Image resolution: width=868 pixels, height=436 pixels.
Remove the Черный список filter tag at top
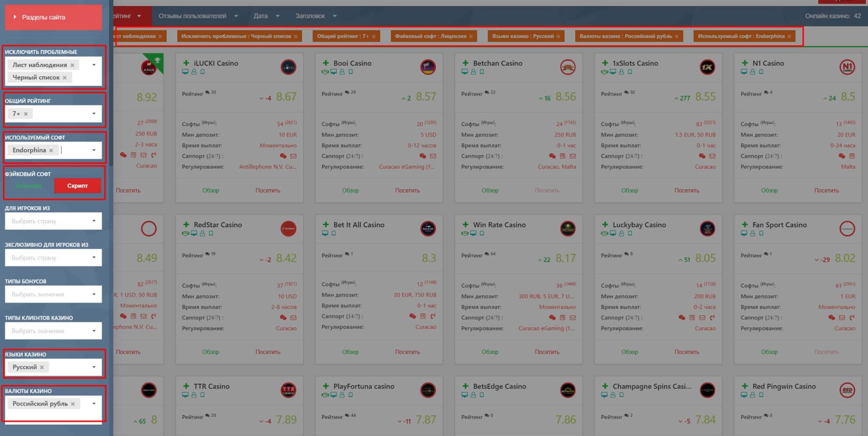point(296,37)
